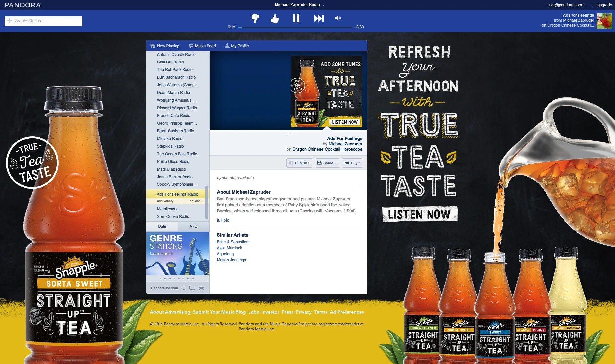Image resolution: width=615 pixels, height=364 pixels.
Task: Select Metallesque station
Action: point(168,209)
